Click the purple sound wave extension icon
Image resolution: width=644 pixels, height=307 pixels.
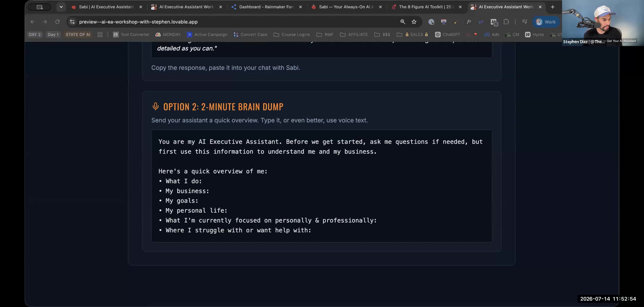tap(481, 22)
